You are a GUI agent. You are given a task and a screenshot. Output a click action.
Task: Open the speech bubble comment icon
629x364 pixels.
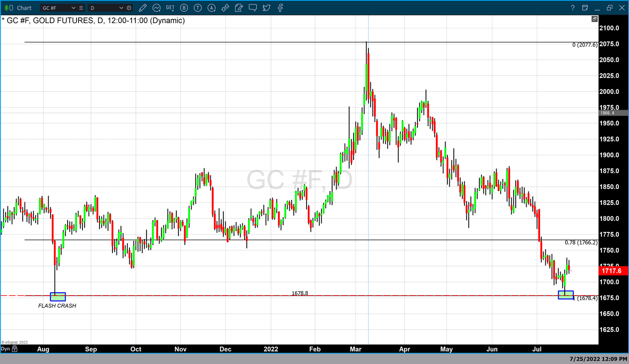pos(253,8)
